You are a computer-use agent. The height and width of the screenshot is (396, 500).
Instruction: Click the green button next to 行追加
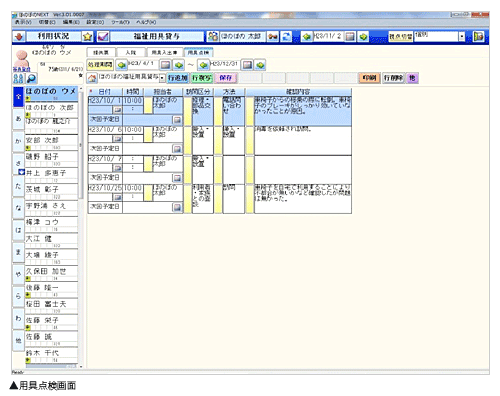[x=202, y=78]
